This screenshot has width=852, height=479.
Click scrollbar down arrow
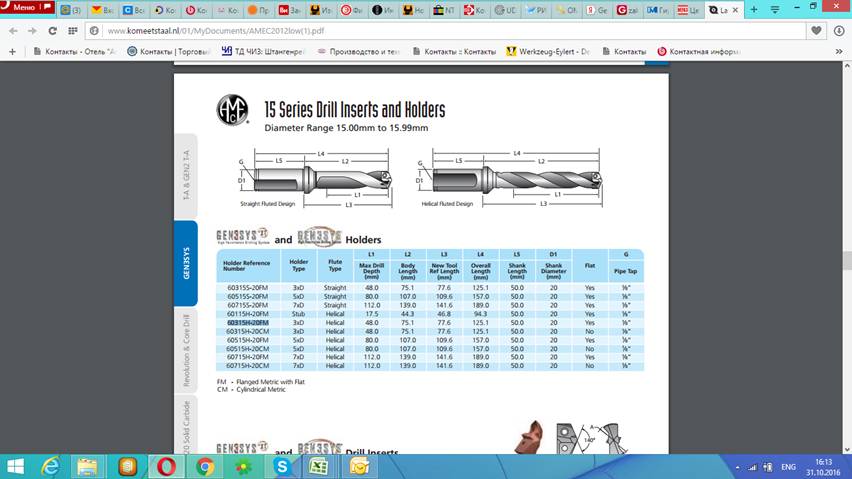[847, 450]
